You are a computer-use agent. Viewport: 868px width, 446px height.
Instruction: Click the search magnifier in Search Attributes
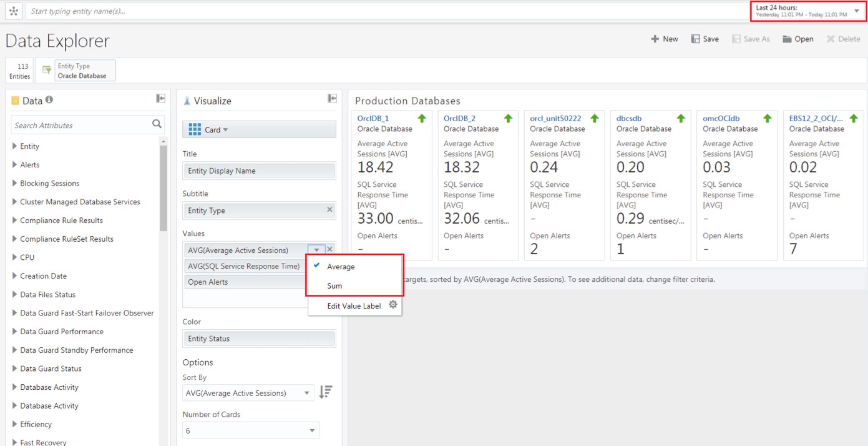coord(157,124)
